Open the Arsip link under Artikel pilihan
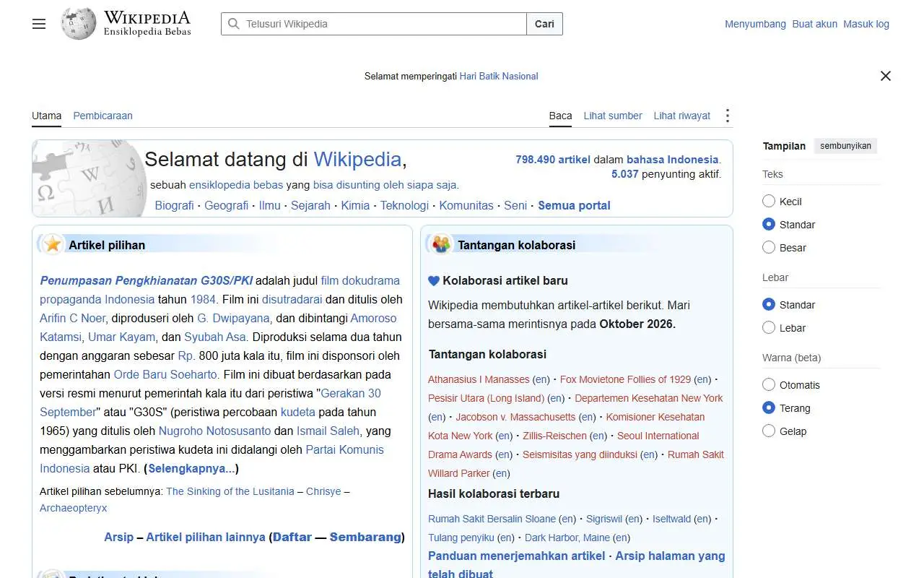 click(x=118, y=537)
